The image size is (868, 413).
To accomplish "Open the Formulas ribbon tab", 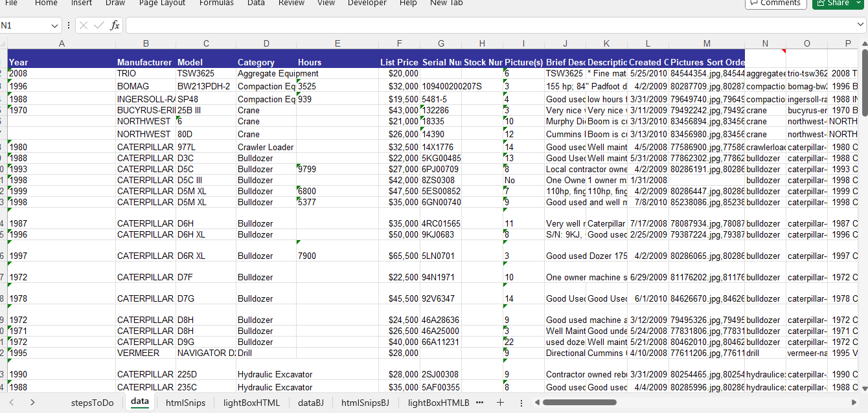I will 216,3.
